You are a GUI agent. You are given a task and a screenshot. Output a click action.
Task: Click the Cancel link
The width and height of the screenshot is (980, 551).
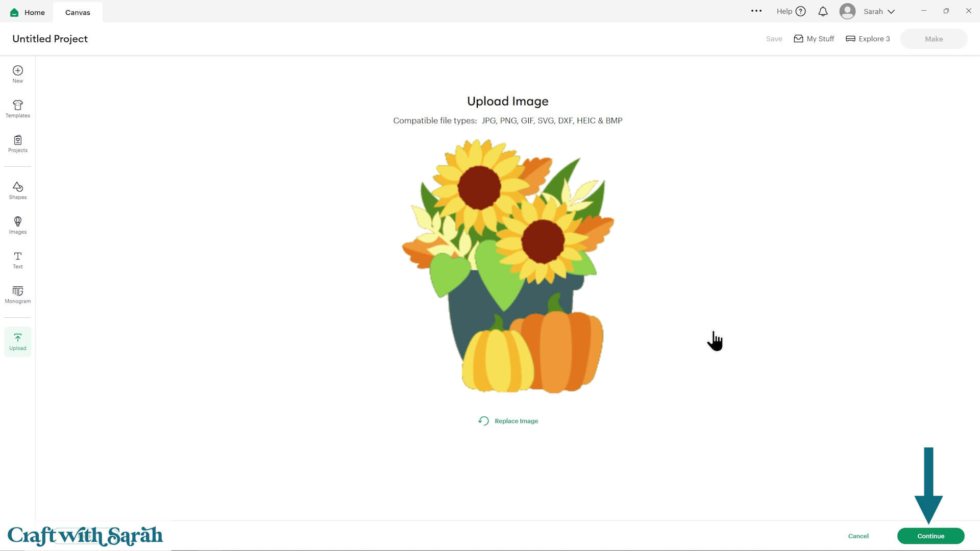click(858, 536)
